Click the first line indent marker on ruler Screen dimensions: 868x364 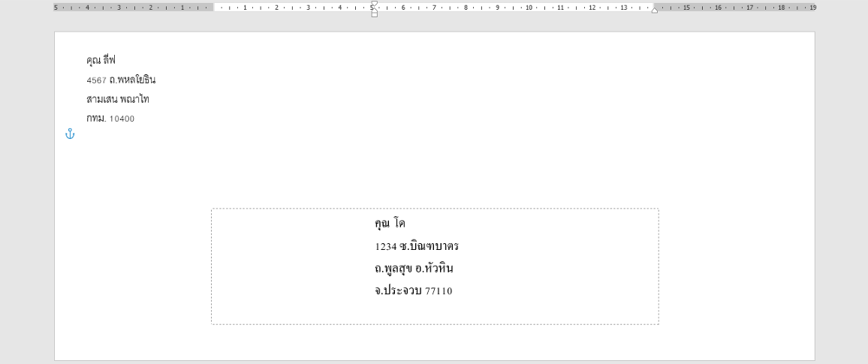click(x=374, y=3)
